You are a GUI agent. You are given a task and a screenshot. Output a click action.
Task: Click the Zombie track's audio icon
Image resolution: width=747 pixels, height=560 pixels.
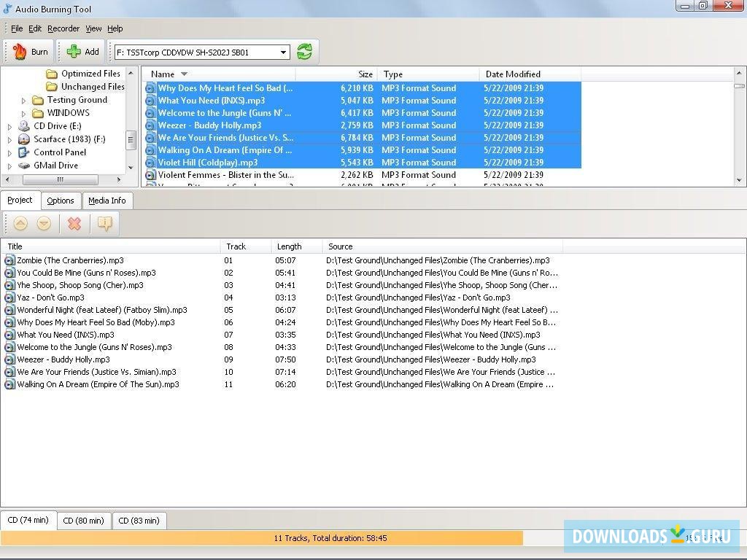point(9,260)
